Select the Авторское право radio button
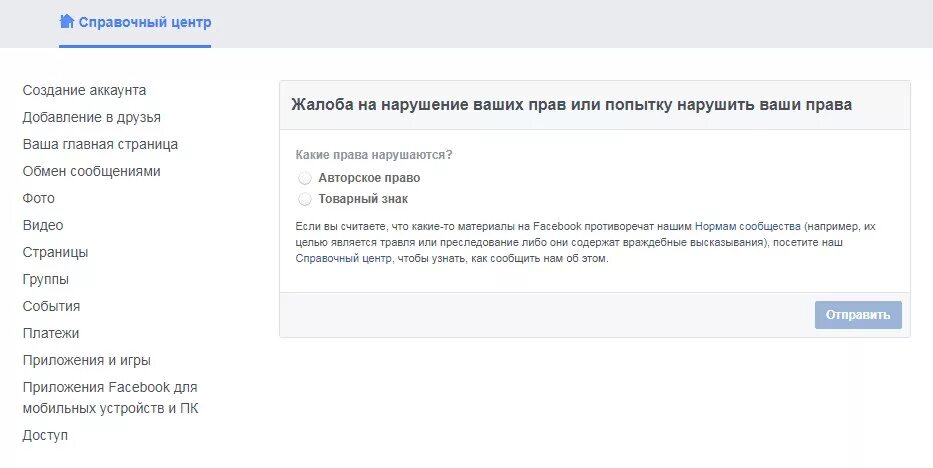This screenshot has height=468, width=933. click(305, 178)
